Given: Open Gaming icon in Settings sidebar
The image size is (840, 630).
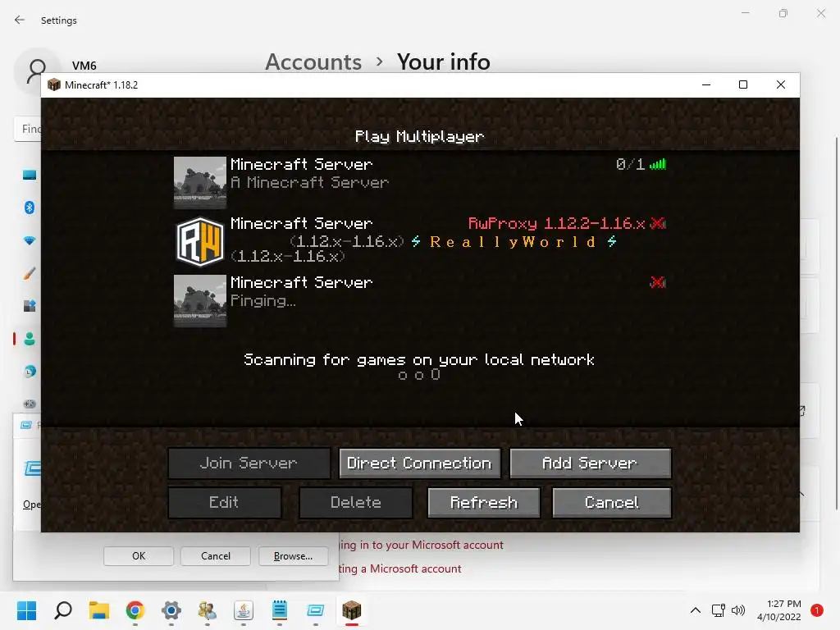Looking at the screenshot, I should click(x=30, y=404).
